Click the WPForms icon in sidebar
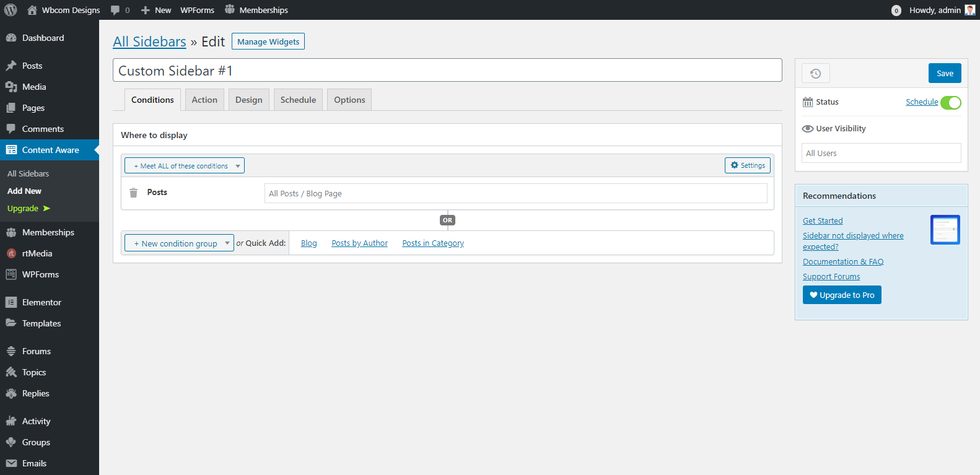 pos(11,274)
